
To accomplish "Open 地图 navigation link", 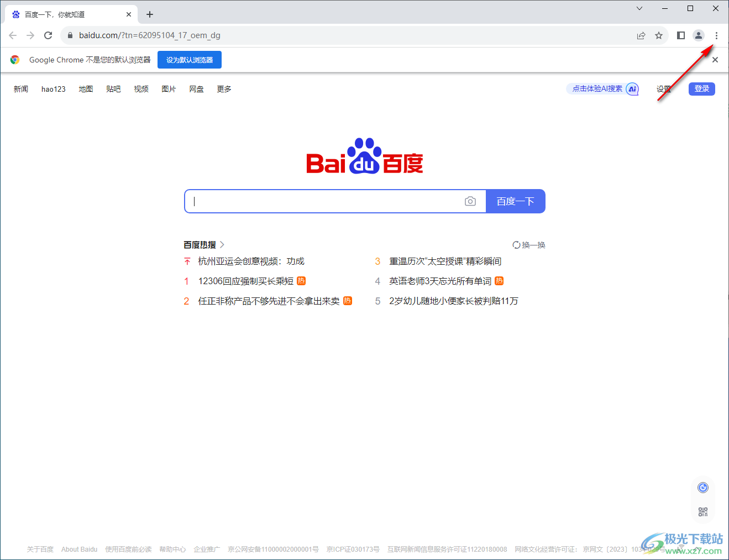I will pos(86,89).
